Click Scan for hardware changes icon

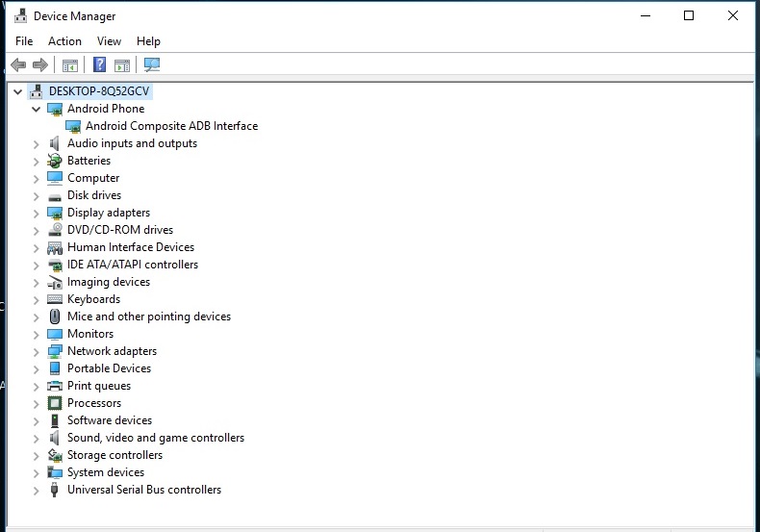click(152, 64)
